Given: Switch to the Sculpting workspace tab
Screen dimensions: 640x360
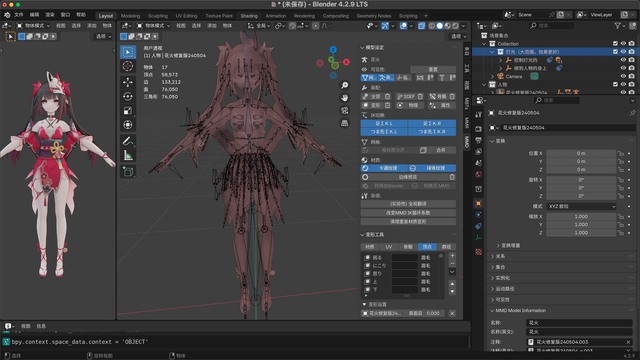Looking at the screenshot, I should (158, 16).
